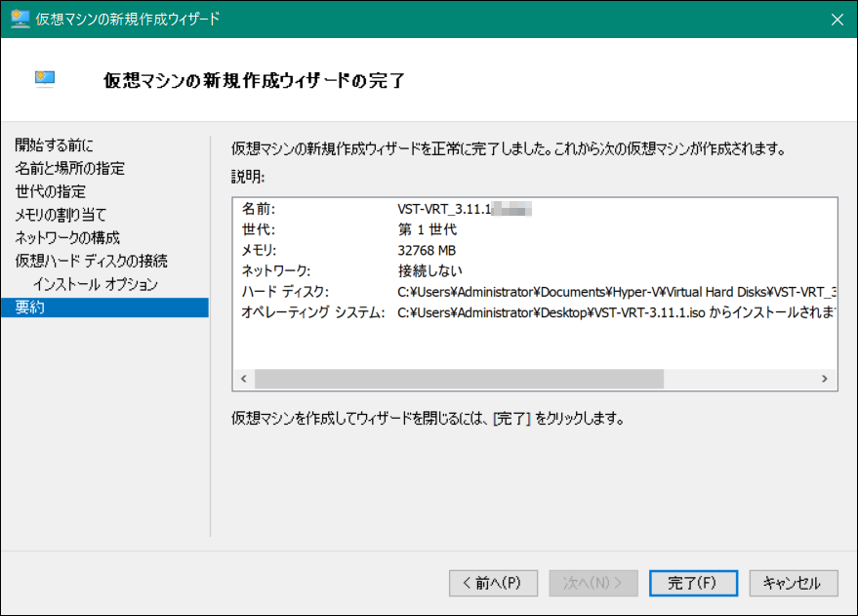The image size is (858, 616).
Task: Click the generation value 第 1 世代
Action: 427,229
